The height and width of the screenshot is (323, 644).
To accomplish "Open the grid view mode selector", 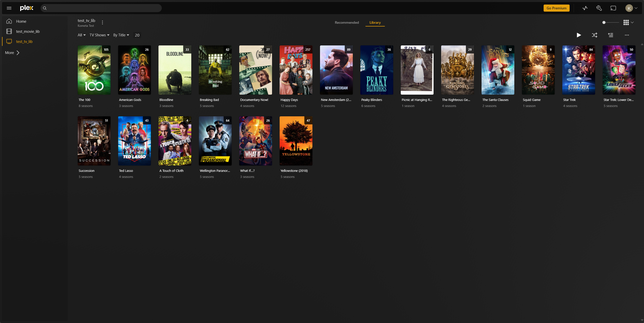I will click(x=628, y=22).
